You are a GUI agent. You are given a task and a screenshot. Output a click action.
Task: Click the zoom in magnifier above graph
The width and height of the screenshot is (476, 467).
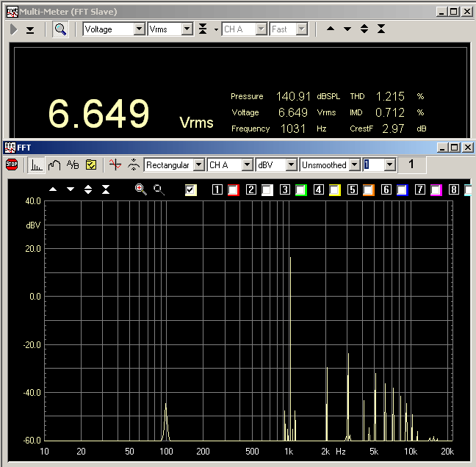140,189
